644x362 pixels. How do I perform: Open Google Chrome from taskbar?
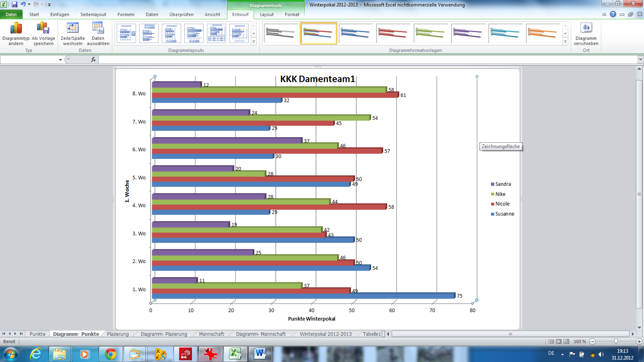coord(110,354)
